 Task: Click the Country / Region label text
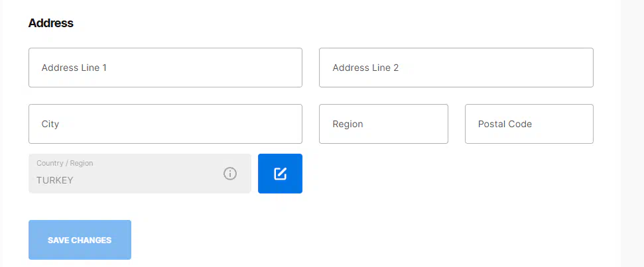coord(64,163)
